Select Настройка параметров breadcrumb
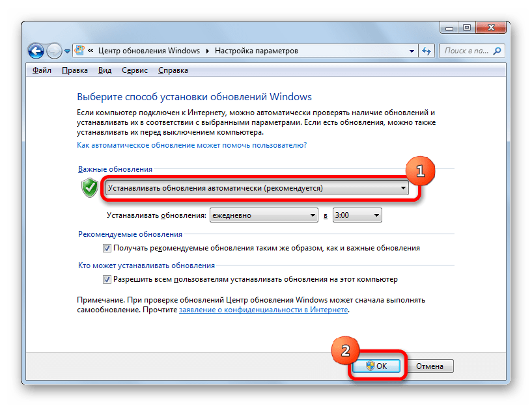This screenshot has width=532, height=406. [256, 51]
